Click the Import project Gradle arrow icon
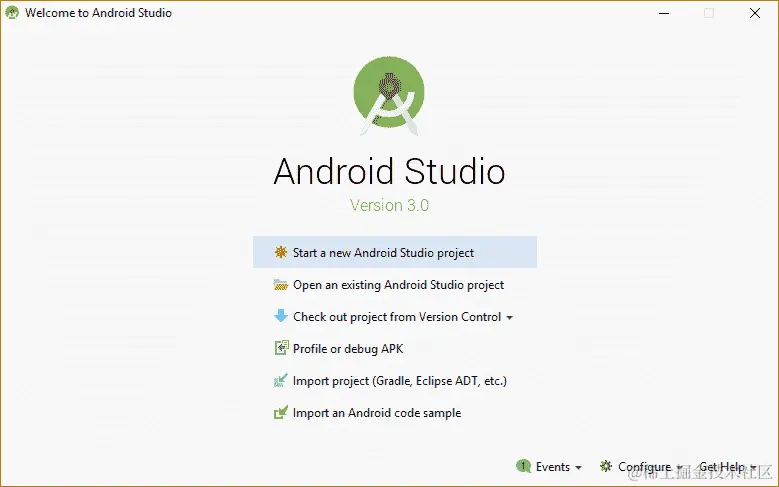 coord(281,380)
